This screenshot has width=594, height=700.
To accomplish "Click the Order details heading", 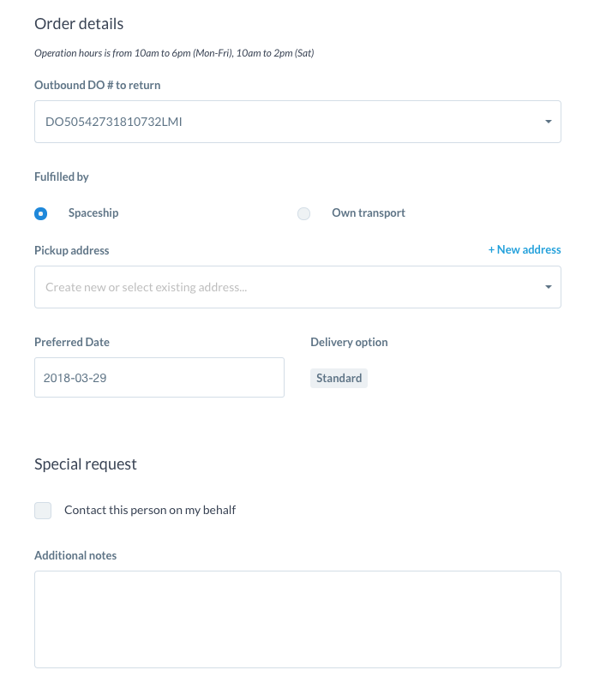I will (79, 24).
